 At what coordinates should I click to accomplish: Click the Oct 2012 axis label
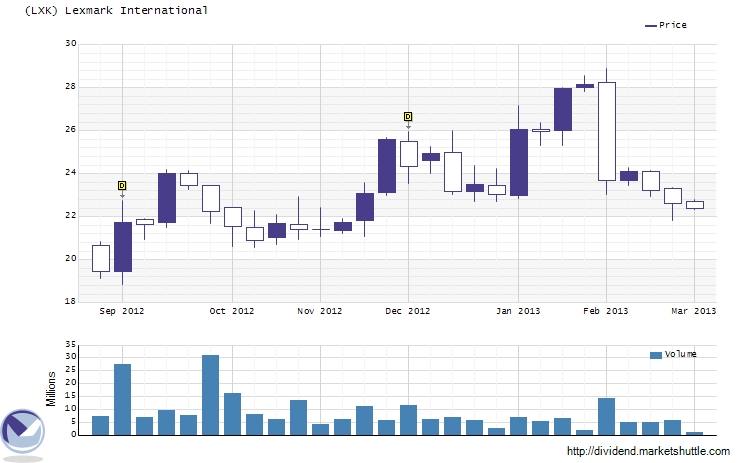pos(232,311)
